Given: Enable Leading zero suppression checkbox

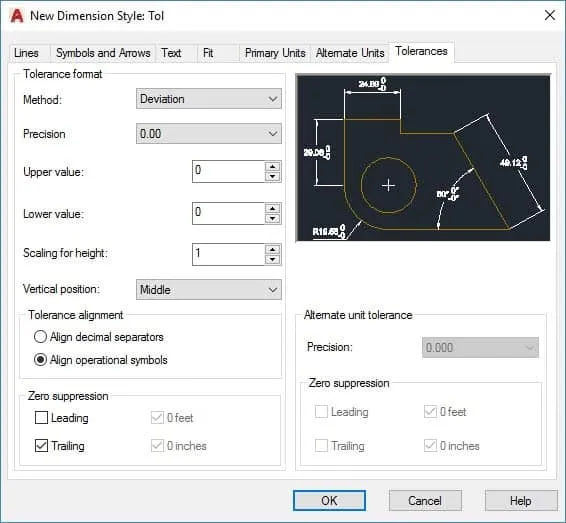Looking at the screenshot, I should tap(41, 418).
